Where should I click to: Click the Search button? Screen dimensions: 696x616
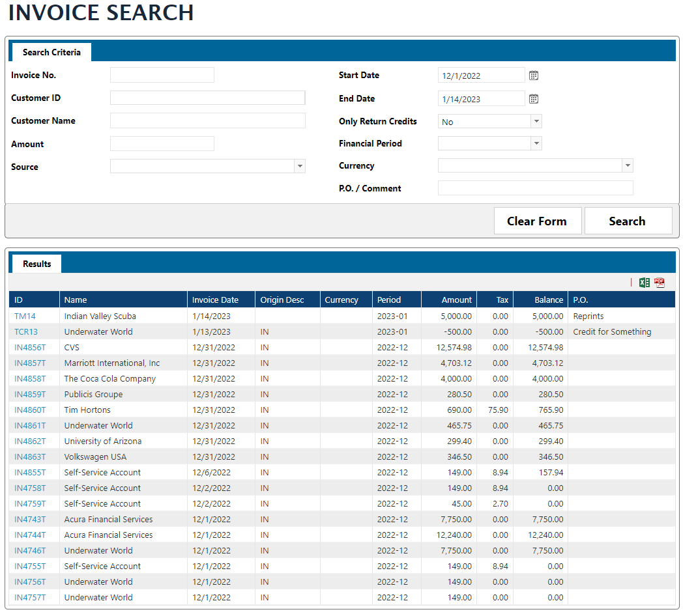(628, 221)
